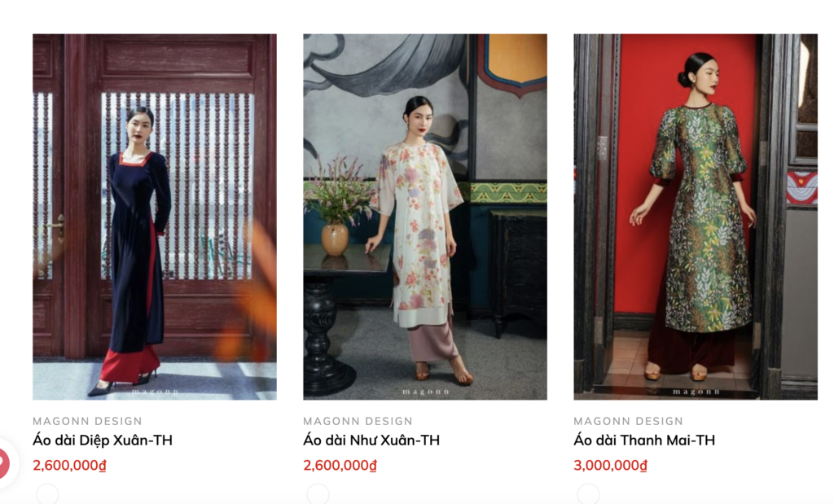Image resolution: width=834 pixels, height=504 pixels.
Task: Select color swatch under Áo dài Thanh Mai-TH
Action: [588, 494]
